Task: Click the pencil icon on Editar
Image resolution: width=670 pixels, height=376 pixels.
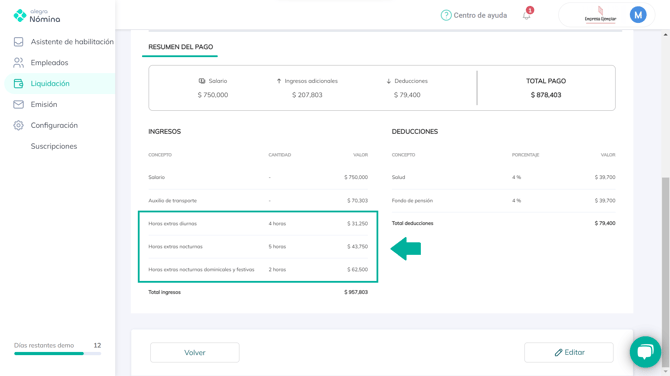Action: coord(558,352)
